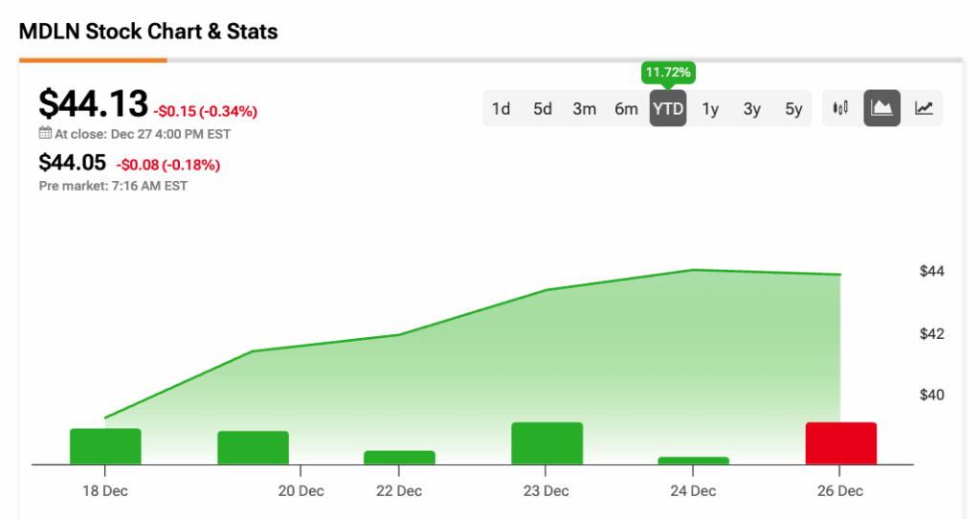Select the 1d time range
980x519 pixels.
click(501, 109)
